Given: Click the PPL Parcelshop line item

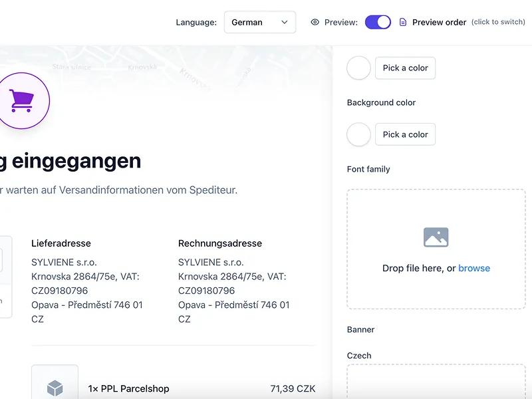Looking at the screenshot, I should 130,388.
